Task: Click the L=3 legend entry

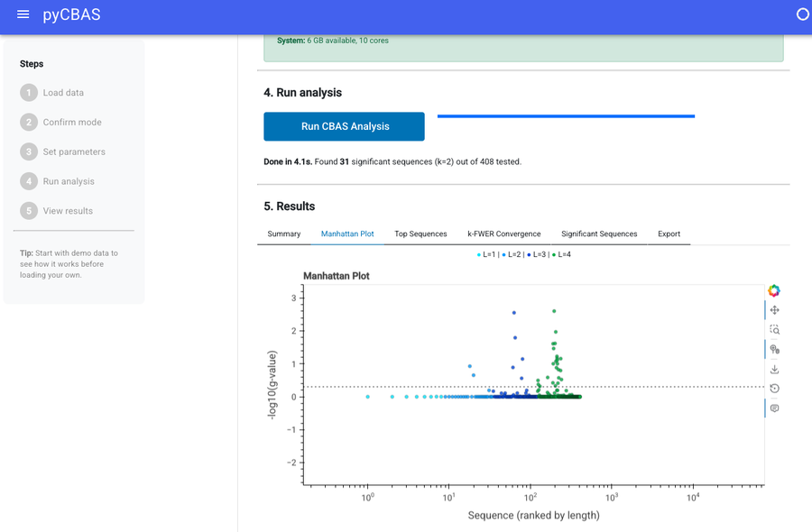Action: 537,254
